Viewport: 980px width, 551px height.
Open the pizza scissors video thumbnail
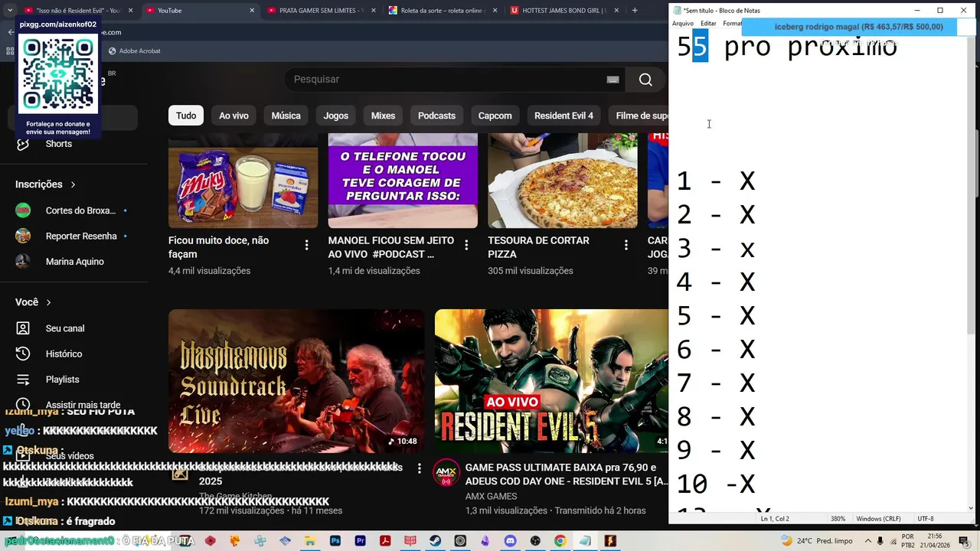(563, 181)
